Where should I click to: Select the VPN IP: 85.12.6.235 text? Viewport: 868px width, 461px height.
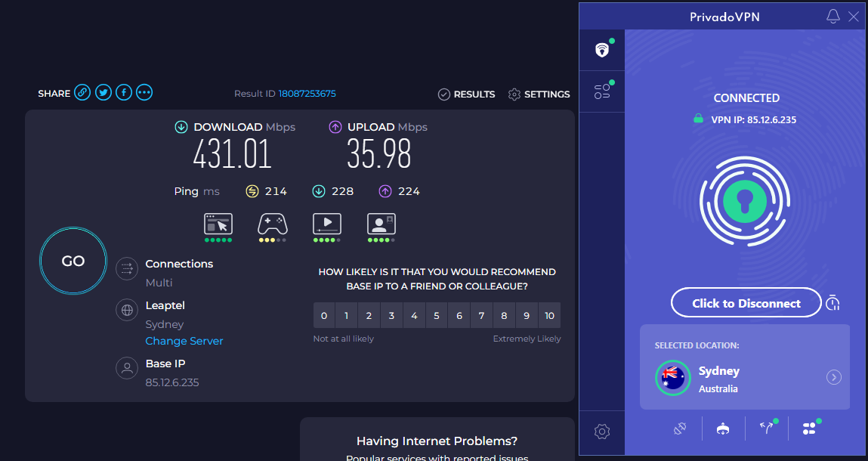754,119
